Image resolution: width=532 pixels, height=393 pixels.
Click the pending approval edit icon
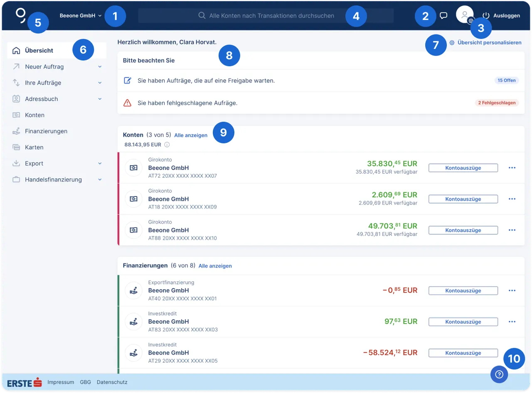click(x=128, y=80)
